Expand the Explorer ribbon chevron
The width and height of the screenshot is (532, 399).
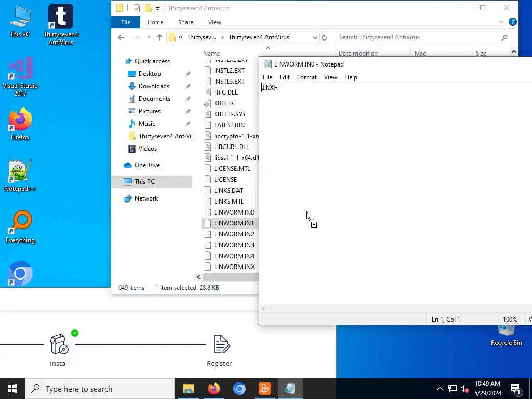[501, 22]
